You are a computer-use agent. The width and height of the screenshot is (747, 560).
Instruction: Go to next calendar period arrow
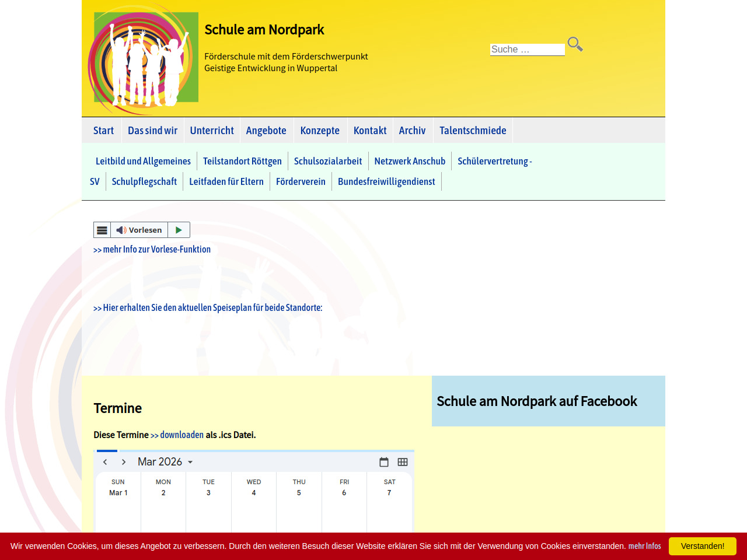pyautogui.click(x=124, y=462)
